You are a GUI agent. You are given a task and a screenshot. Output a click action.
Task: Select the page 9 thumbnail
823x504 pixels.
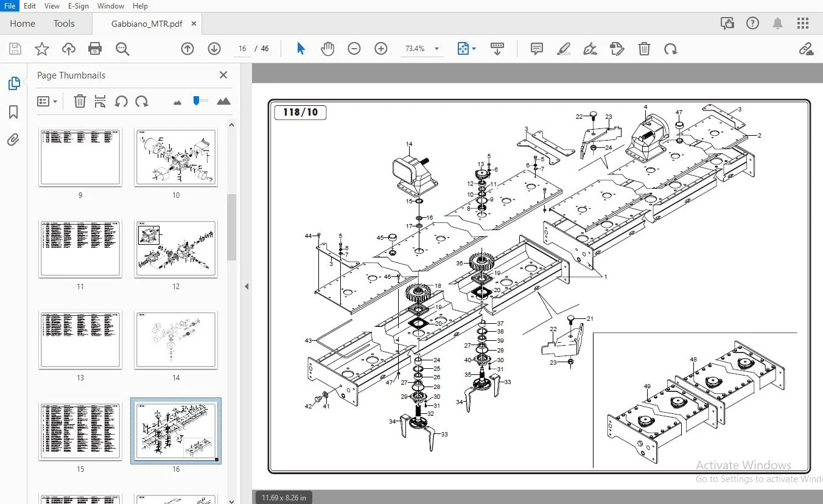[x=80, y=157]
